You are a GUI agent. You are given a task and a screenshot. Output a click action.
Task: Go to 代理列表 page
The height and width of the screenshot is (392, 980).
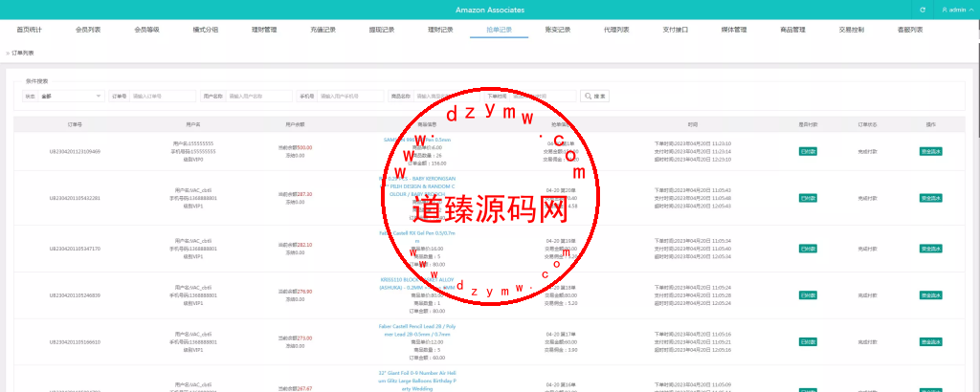pos(616,30)
